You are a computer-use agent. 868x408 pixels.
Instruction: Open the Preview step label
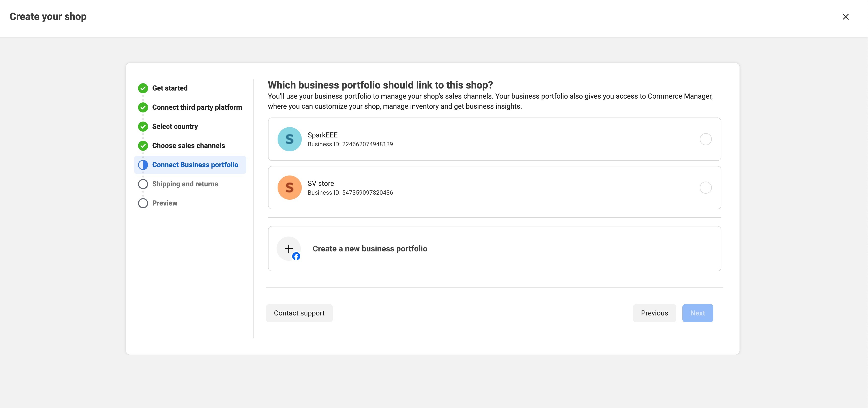(x=164, y=203)
